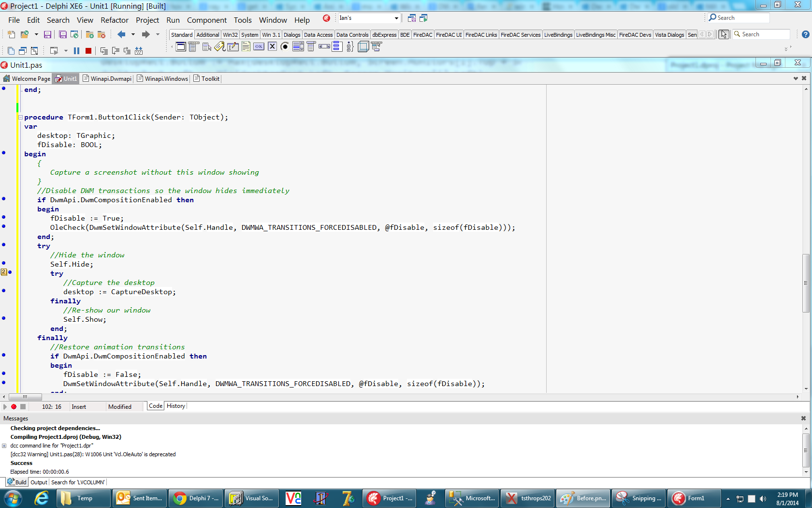Toggle breakpoint on Self.Hide line gutter
Image resolution: width=812 pixels, height=508 pixels.
[4, 263]
